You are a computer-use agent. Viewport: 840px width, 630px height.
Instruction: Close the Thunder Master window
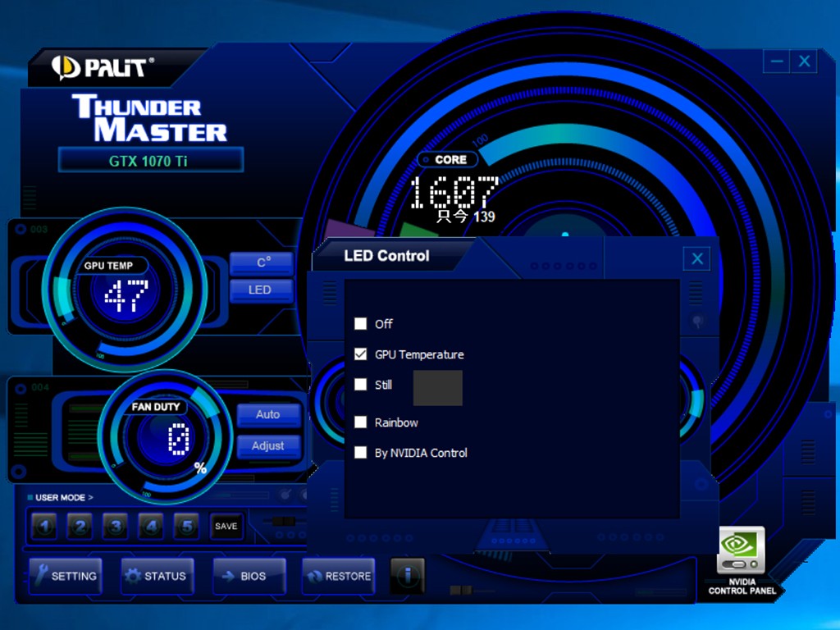coord(804,61)
